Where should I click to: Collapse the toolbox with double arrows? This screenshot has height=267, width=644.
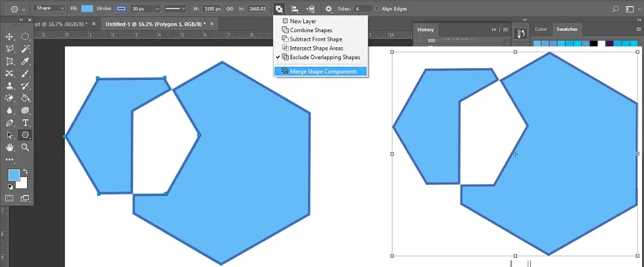pyautogui.click(x=21, y=20)
